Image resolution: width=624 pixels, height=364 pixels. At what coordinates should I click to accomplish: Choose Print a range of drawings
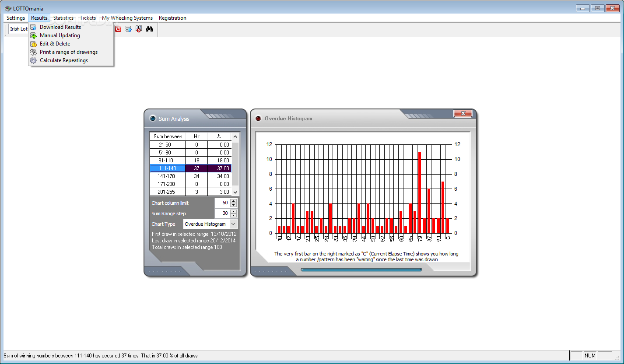(x=71, y=52)
